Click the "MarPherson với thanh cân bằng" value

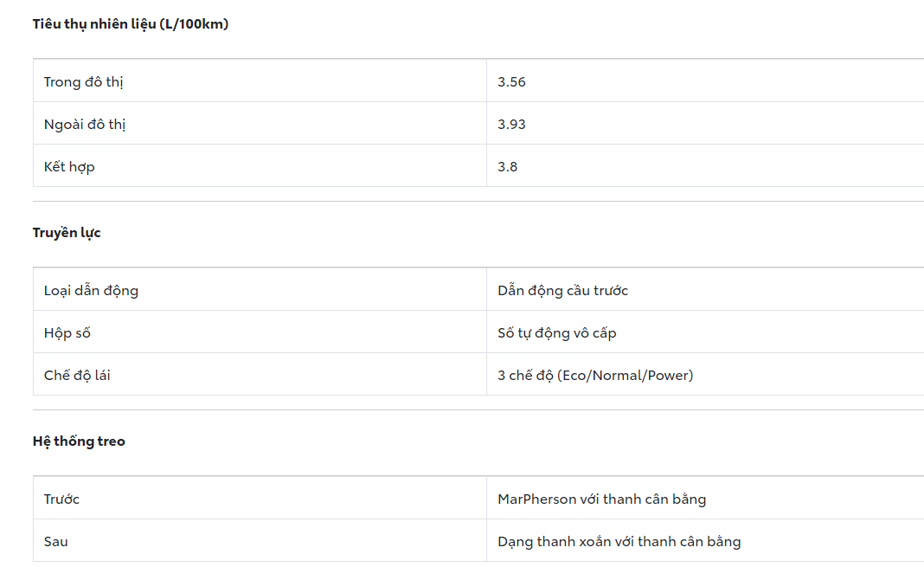pyautogui.click(x=601, y=499)
